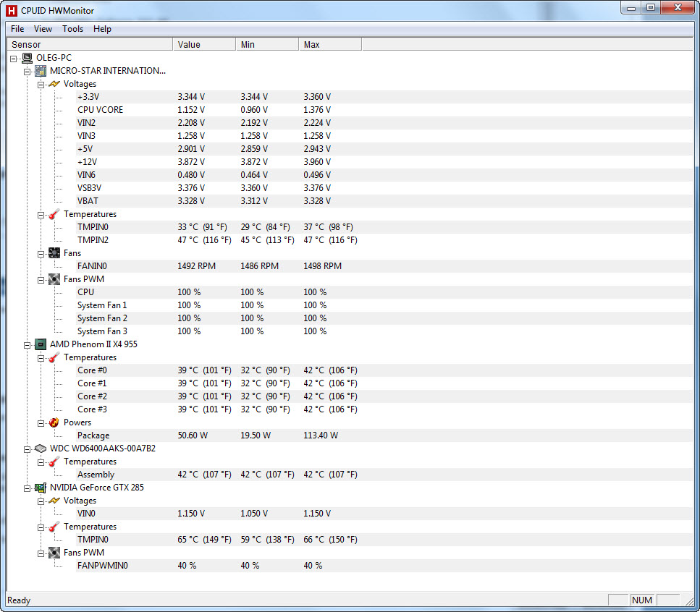Screen dimensions: 700x612
Task: Open the Help menu
Action: point(102,29)
